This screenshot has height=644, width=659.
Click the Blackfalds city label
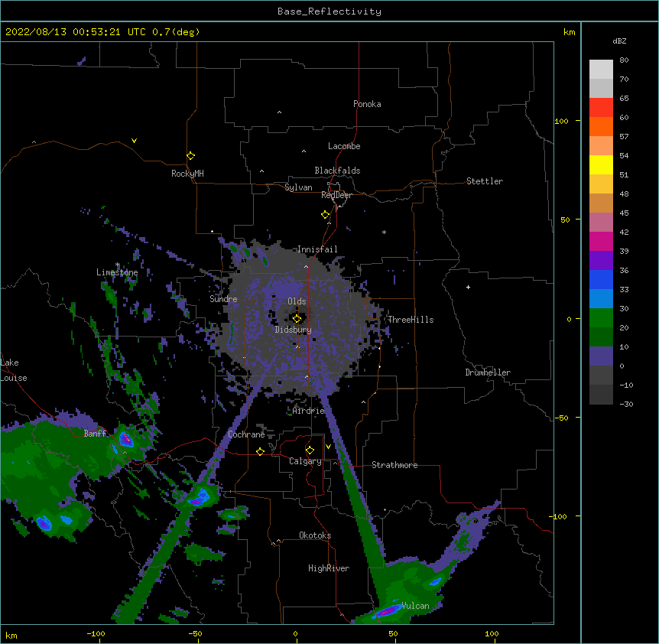(x=337, y=171)
